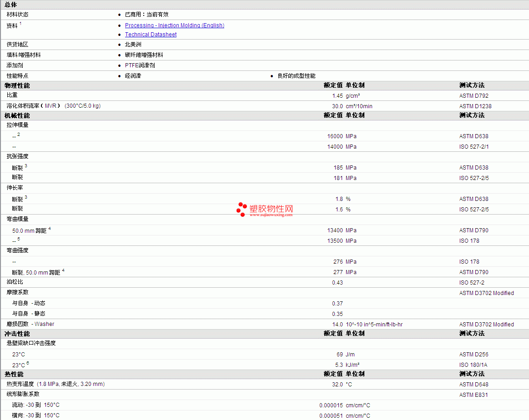Select the 16000 MPa tensile modulus value

coord(342,136)
